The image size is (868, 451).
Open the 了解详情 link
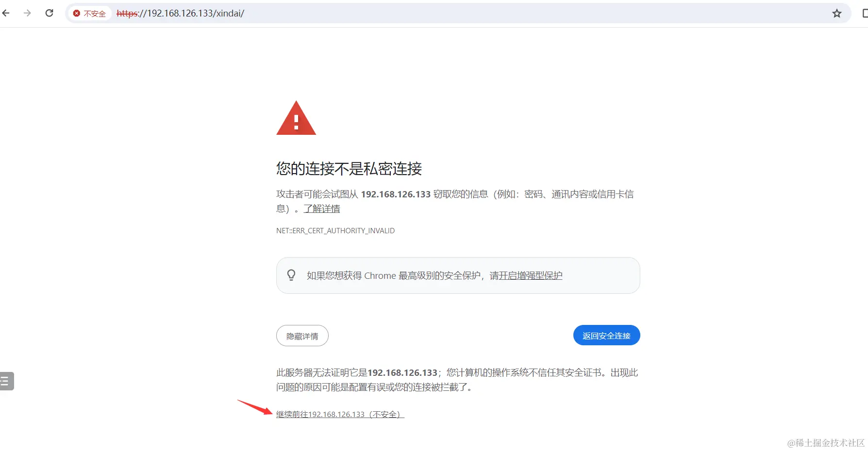coord(322,209)
